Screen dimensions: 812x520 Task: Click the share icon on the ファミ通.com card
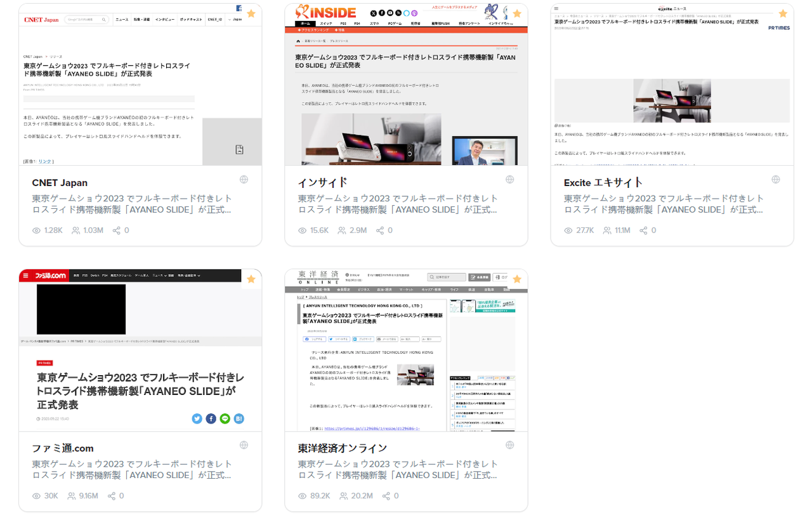point(112,496)
